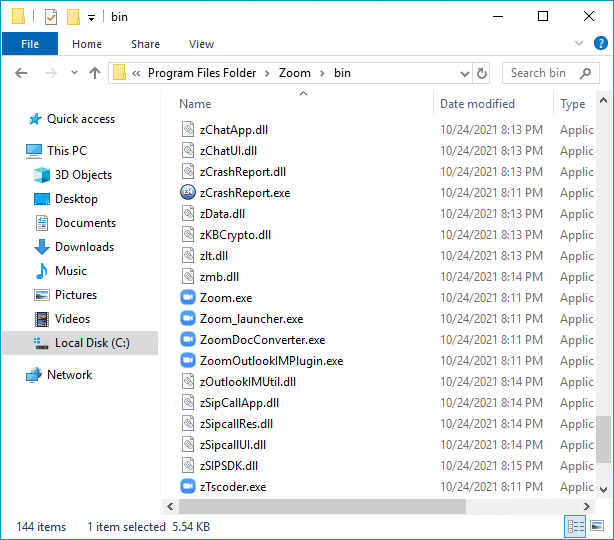
Task: Select the zKBCrypto.dll file name
Action: click(x=235, y=235)
